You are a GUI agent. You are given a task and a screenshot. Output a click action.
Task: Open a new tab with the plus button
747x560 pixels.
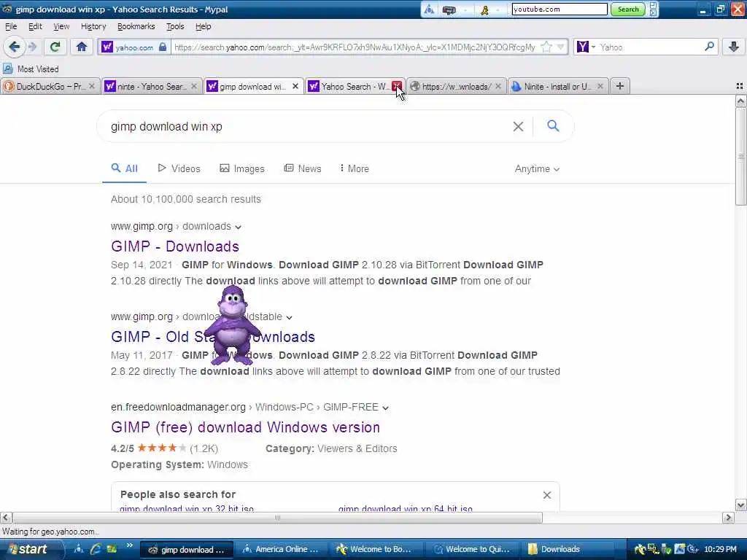point(619,86)
